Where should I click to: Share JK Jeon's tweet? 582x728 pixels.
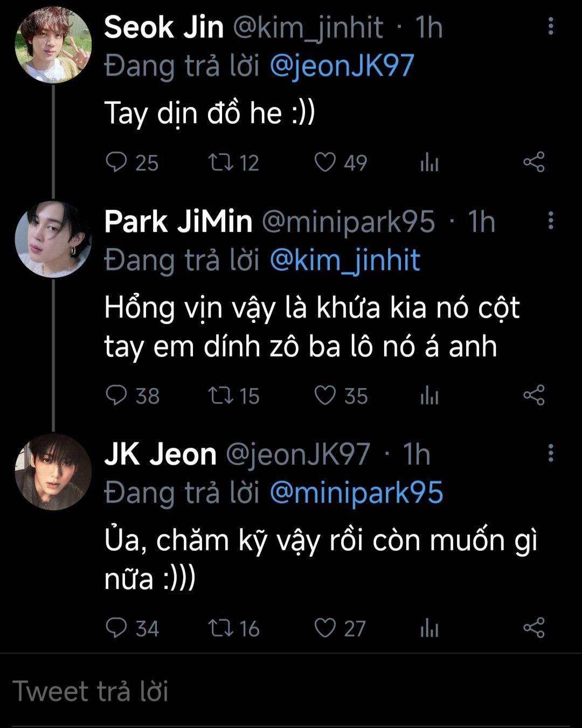(x=533, y=628)
